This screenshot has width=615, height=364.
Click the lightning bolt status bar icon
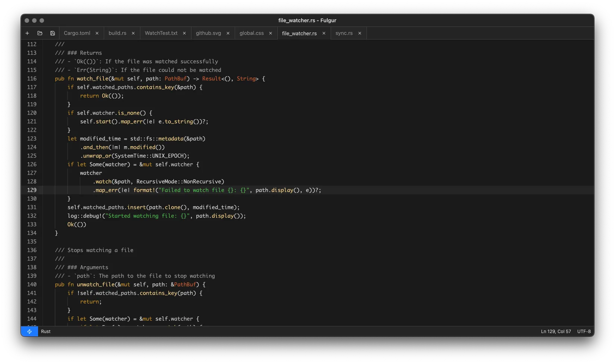point(29,331)
